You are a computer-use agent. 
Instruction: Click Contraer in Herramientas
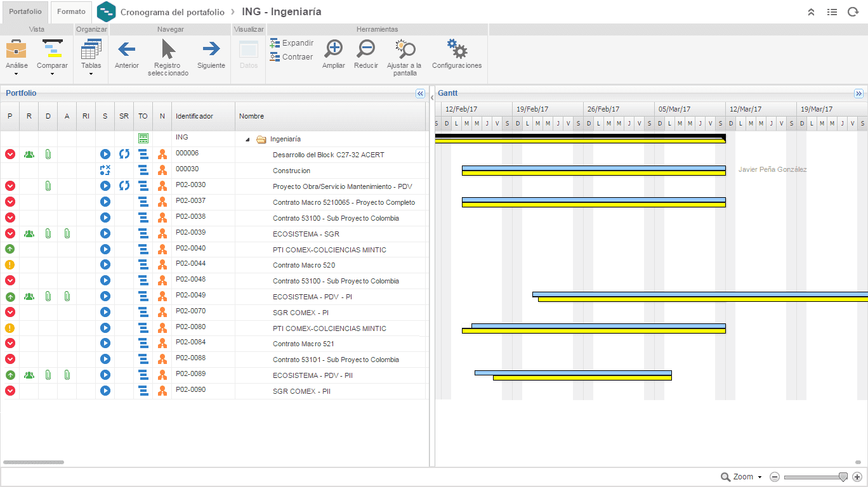[x=292, y=57]
